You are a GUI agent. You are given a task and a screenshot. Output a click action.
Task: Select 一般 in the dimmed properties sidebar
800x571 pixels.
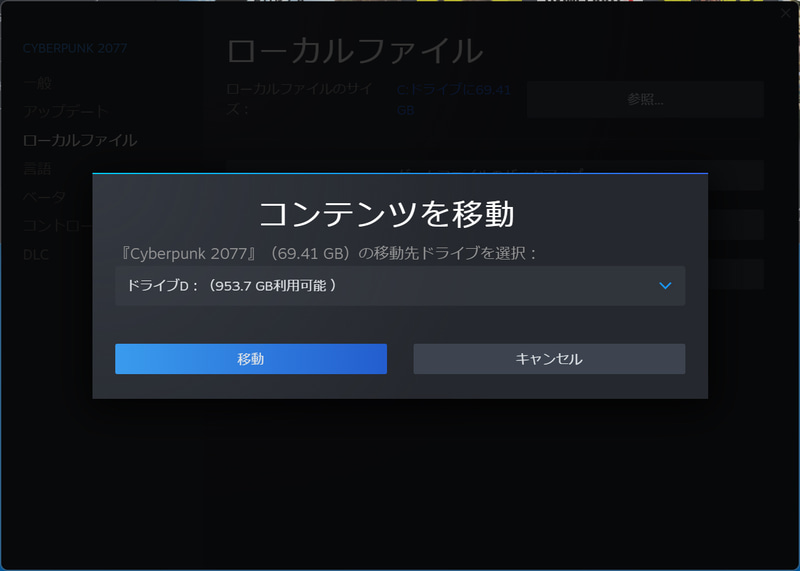coord(38,83)
